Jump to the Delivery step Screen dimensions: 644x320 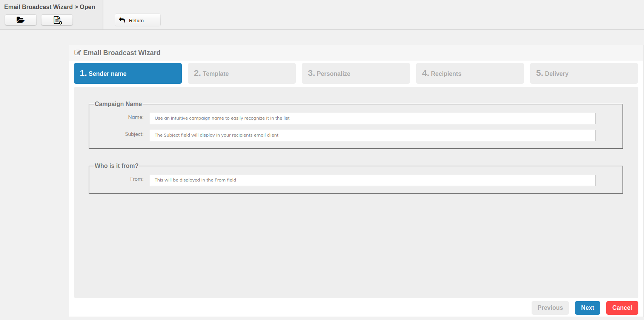[x=584, y=74]
